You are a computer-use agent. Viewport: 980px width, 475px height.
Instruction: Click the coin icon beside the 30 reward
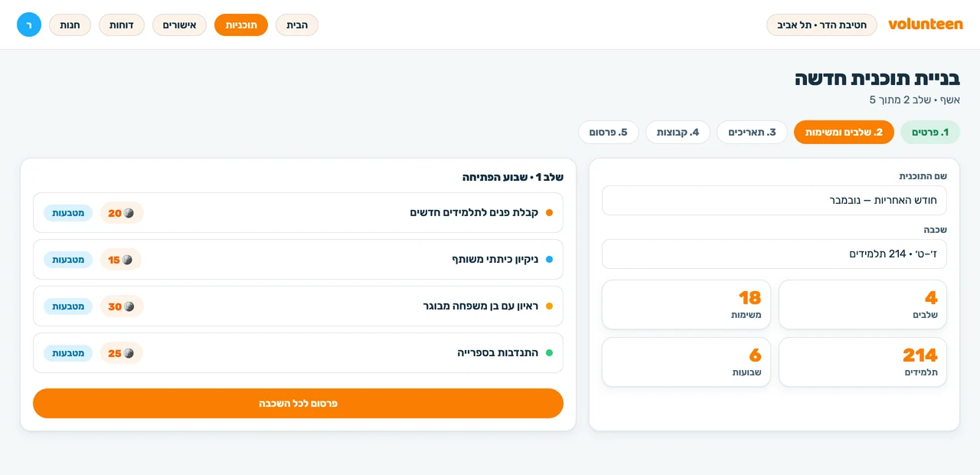pyautogui.click(x=129, y=306)
